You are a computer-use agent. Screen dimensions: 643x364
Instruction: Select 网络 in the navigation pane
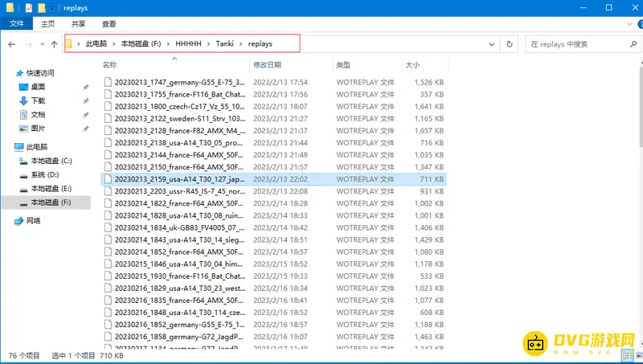pos(33,220)
